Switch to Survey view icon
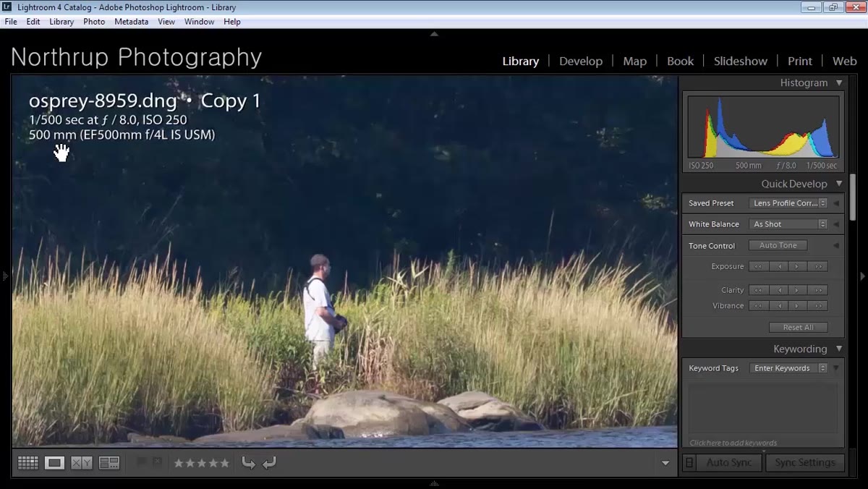 (109, 463)
